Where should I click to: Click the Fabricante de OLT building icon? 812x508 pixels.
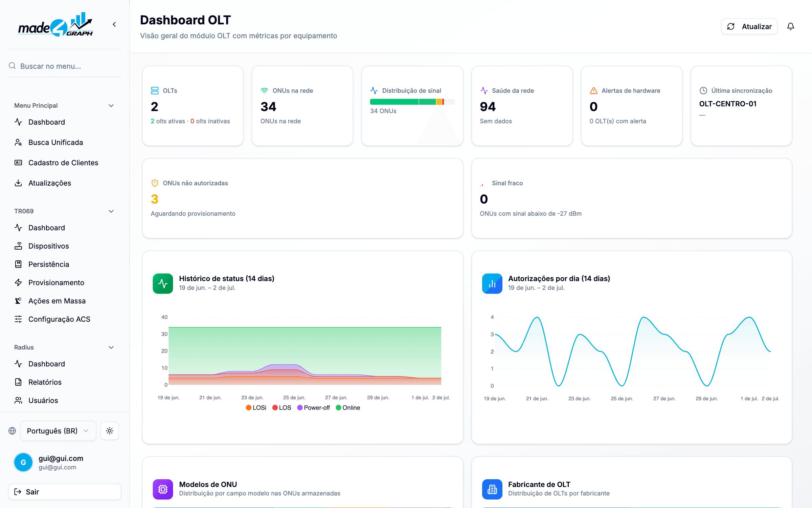click(x=492, y=489)
